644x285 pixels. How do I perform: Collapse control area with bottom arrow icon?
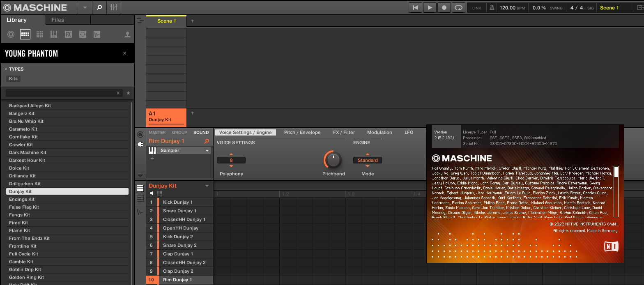click(140, 175)
